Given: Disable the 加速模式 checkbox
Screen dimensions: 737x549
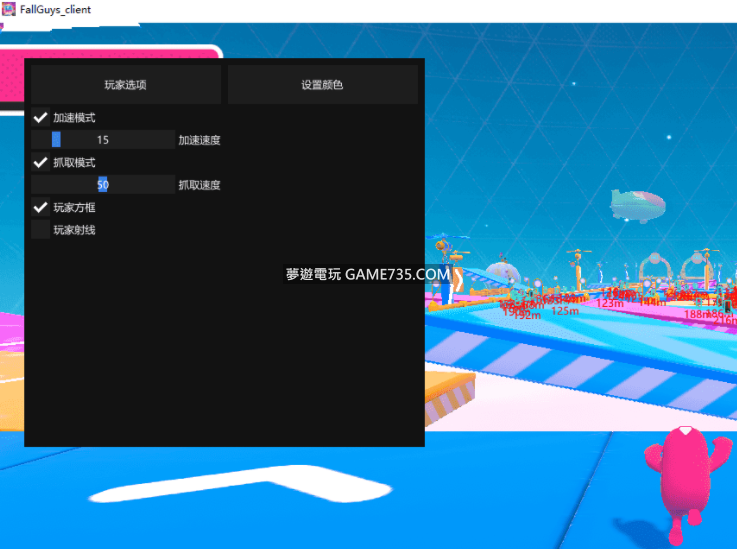Looking at the screenshot, I should click(x=40, y=117).
